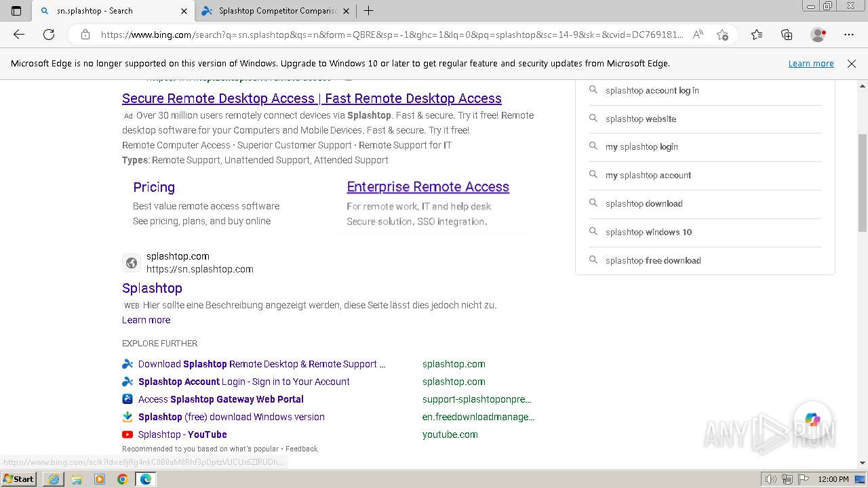Screen dimensions: 868x488
Task: Click Feedback link under recommendations
Action: tap(302, 449)
